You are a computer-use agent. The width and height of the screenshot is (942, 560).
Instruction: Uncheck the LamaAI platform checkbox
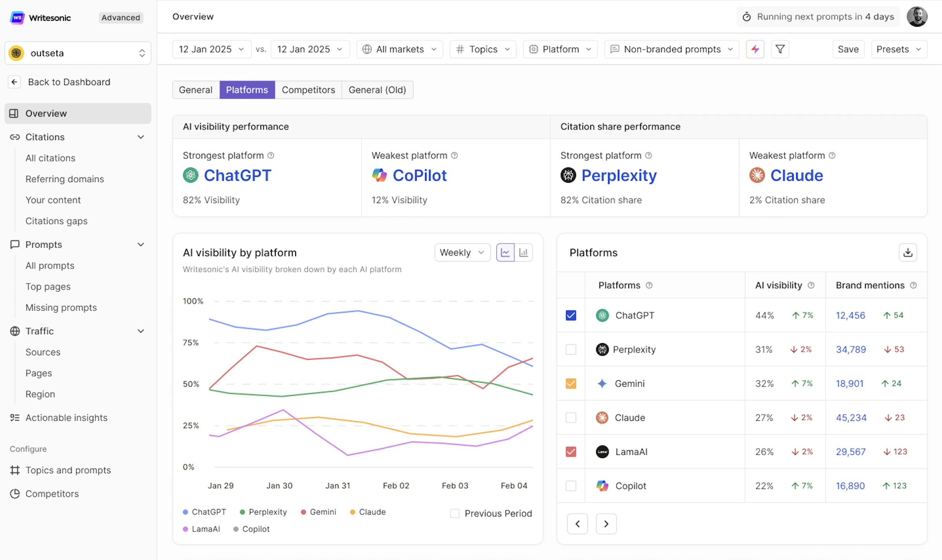[571, 452]
